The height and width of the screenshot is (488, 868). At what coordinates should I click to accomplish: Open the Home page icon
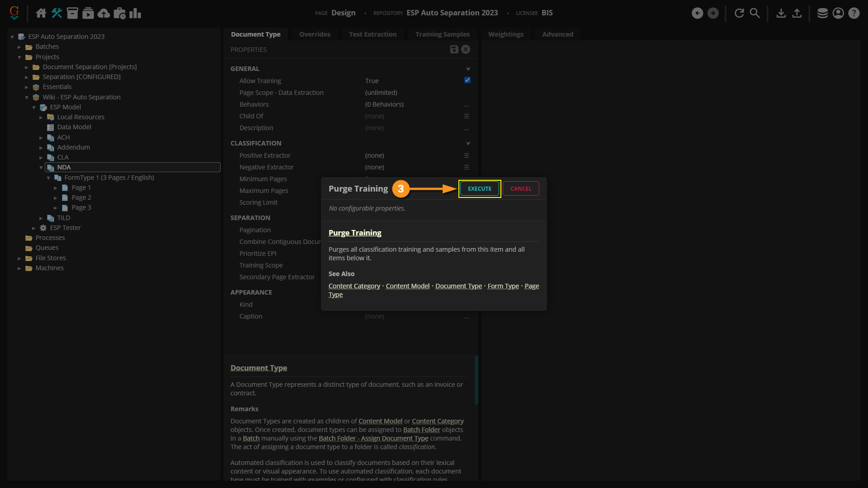tap(41, 13)
